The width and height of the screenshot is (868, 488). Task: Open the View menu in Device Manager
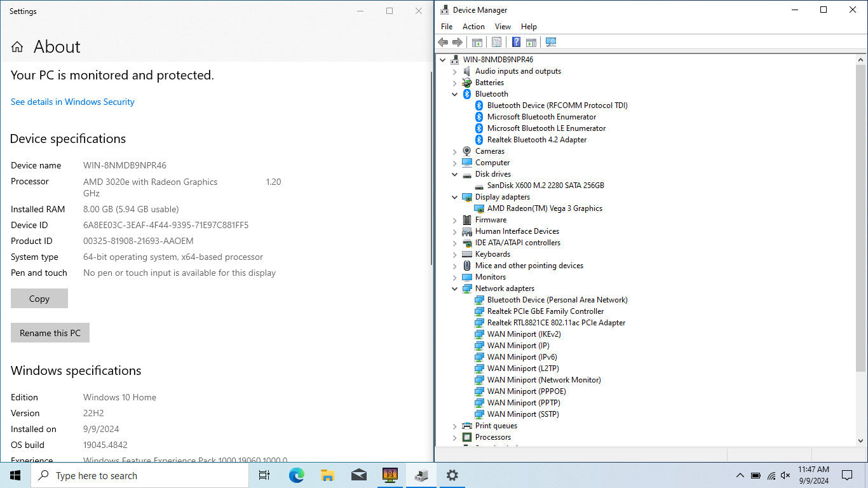(503, 27)
